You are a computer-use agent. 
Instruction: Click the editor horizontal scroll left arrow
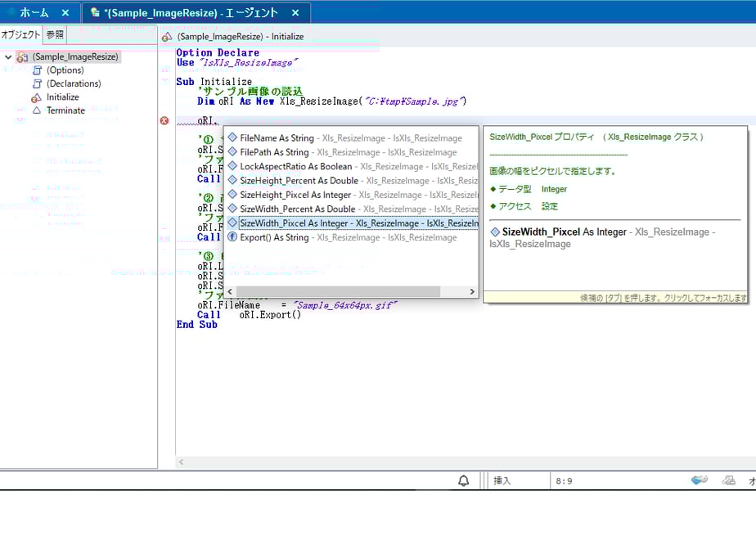182,462
